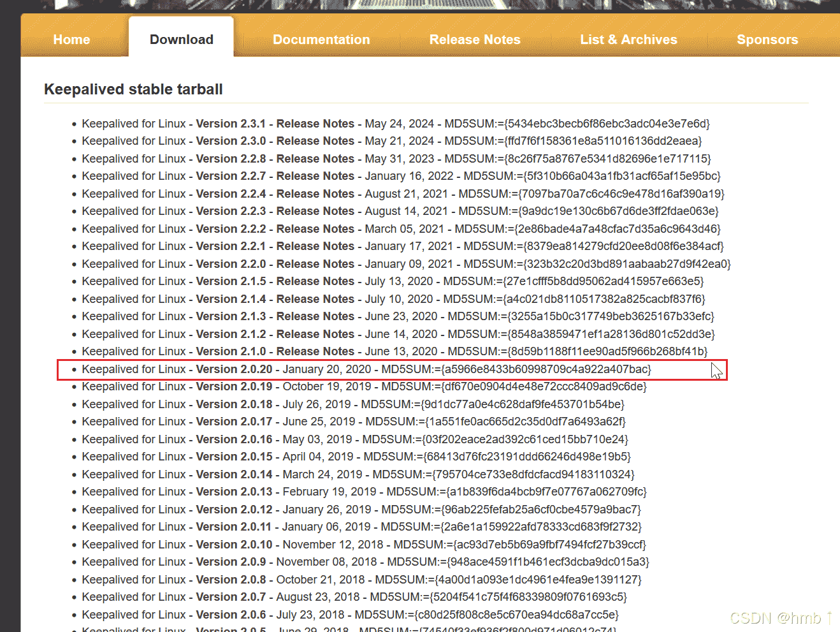Open Release Notes for Version 2.2.2
The height and width of the screenshot is (632, 840).
315,229
